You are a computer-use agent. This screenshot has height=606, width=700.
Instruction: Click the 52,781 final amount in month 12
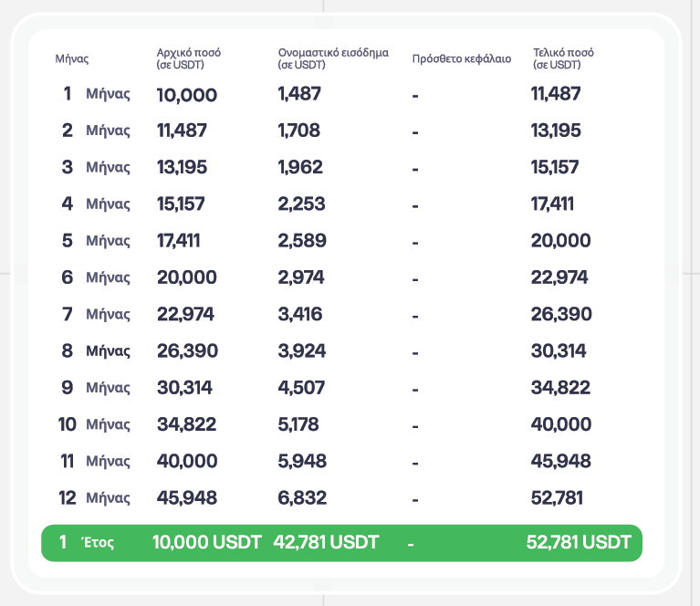[557, 498]
